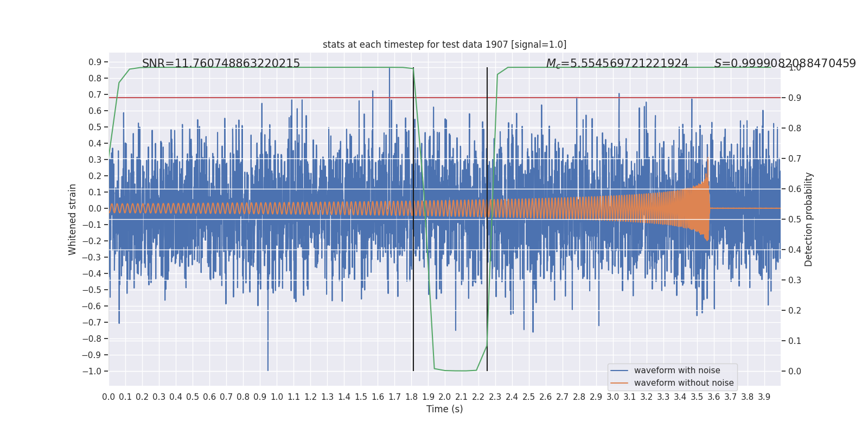Image resolution: width=868 pixels, height=434 pixels.
Task: Click tick label 3.9 on the Time axis
Action: point(764,397)
